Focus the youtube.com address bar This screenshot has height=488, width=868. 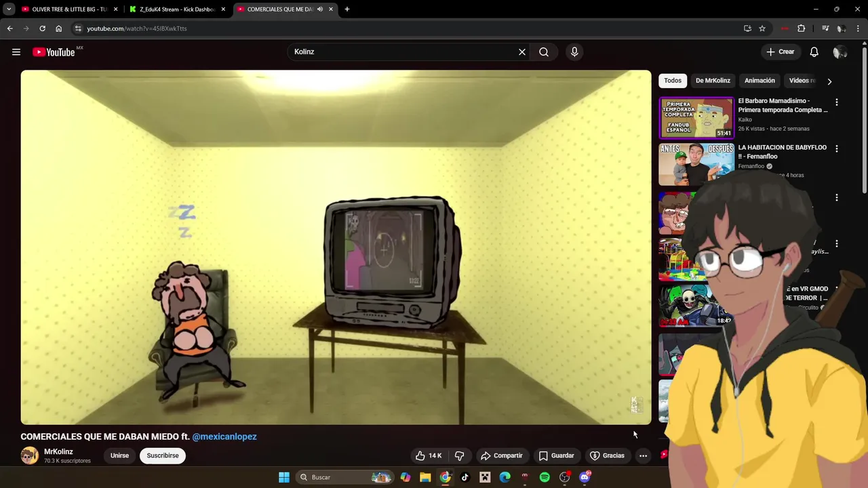pos(407,28)
